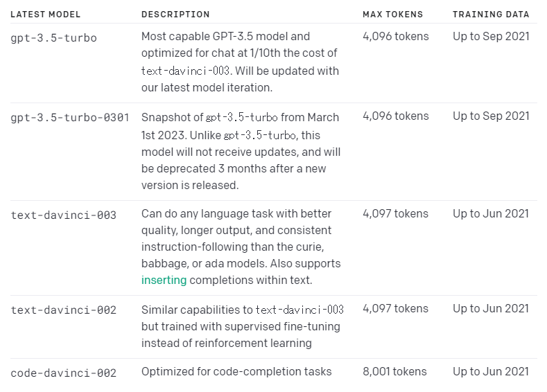547x392 pixels.
Task: Click the MAX TOKENS column header
Action: 393,15
